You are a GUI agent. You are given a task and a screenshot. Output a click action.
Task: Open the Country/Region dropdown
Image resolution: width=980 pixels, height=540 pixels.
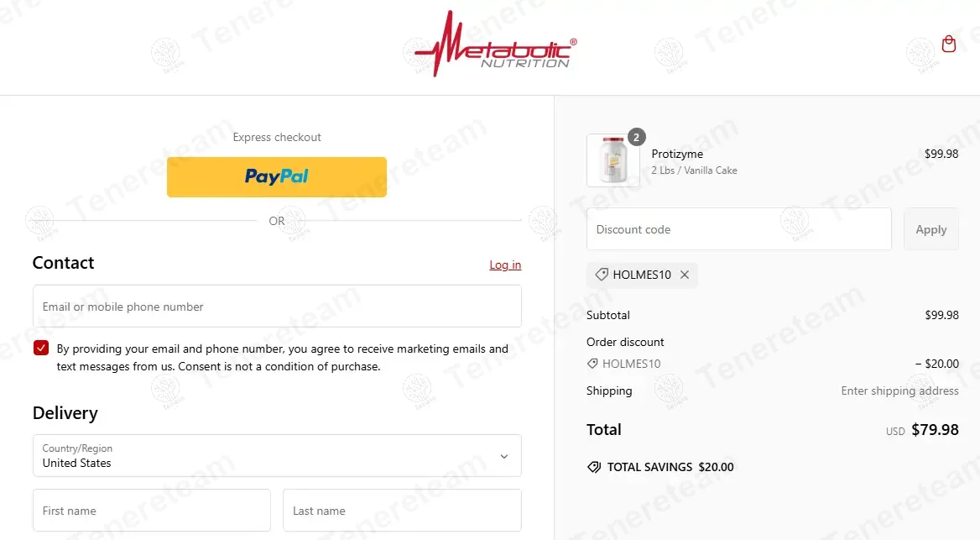(x=277, y=455)
